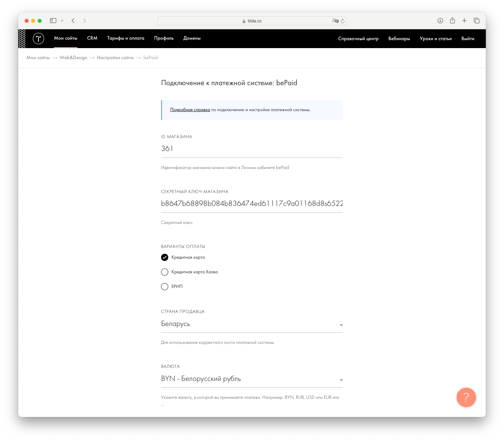Viewport: 504px width, 441px height.
Task: Open Мои сайты in top menu
Action: click(x=66, y=38)
